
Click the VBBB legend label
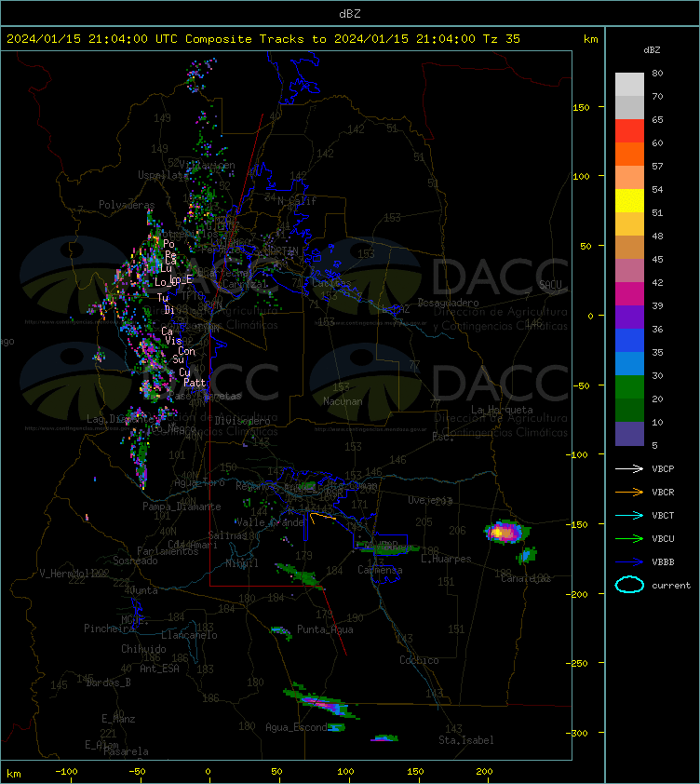(663, 562)
